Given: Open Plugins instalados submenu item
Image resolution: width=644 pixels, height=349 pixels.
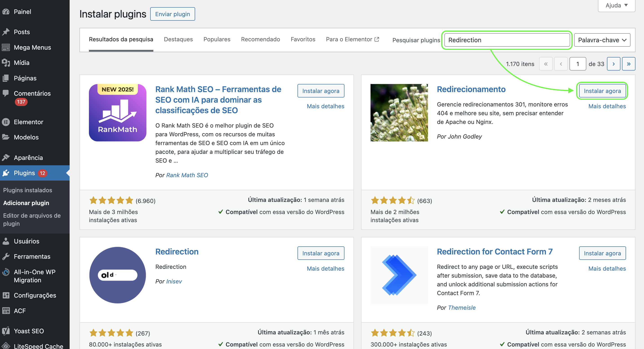Looking at the screenshot, I should coord(27,190).
